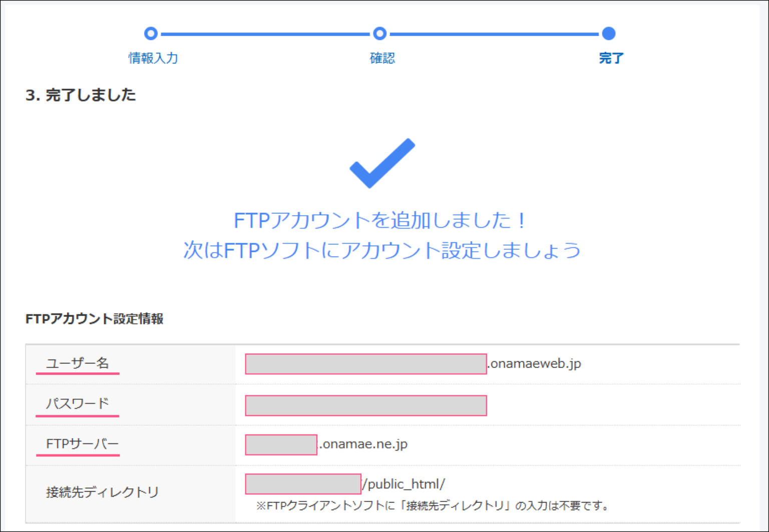Click the filled 完了 step circle

609,34
